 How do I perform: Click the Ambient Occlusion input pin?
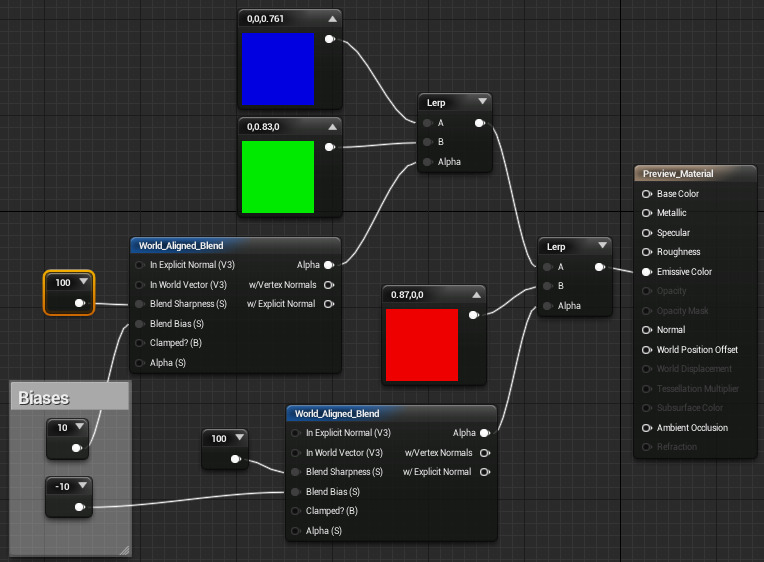point(647,428)
